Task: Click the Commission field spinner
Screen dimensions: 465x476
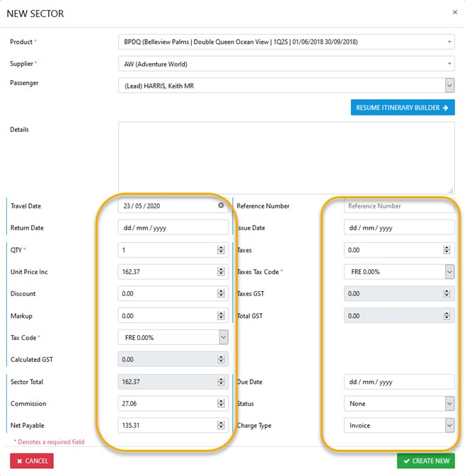Action: (222, 404)
